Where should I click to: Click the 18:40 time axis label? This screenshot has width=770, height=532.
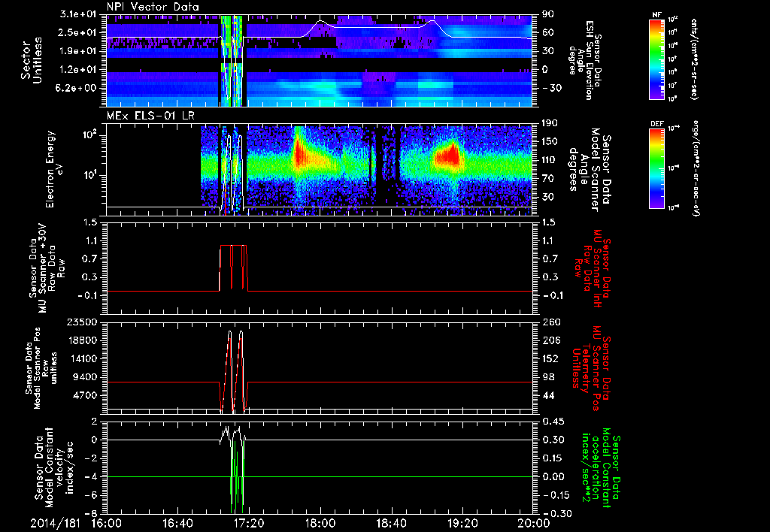[x=391, y=523]
